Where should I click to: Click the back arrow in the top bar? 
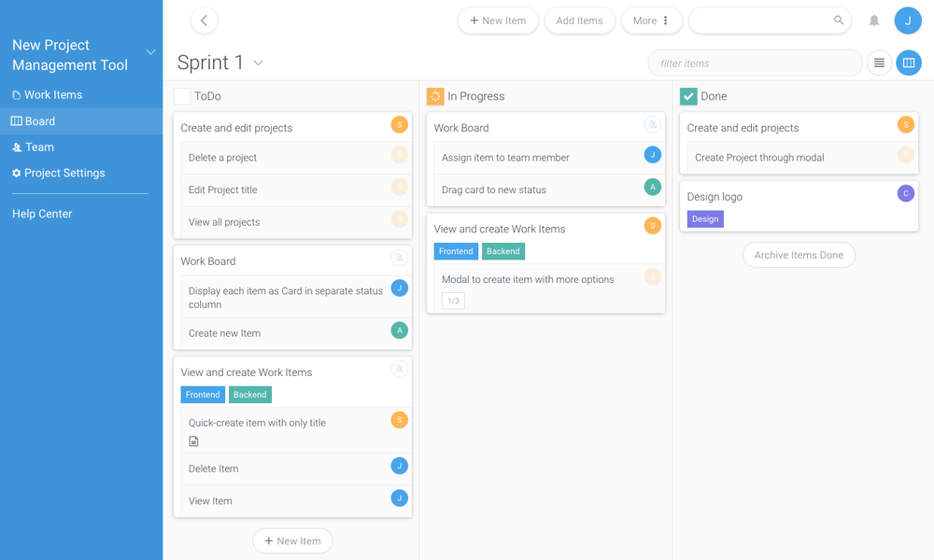pos(204,20)
